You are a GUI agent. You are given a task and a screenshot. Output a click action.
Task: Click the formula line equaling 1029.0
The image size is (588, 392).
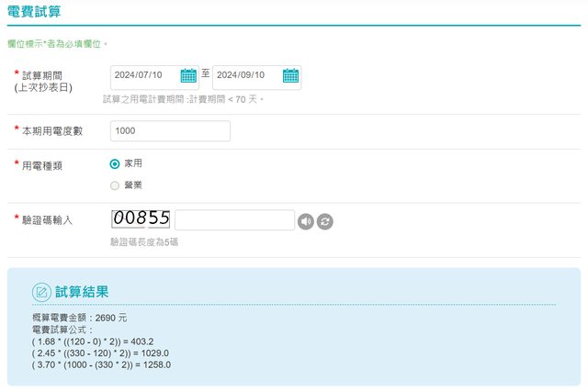pyautogui.click(x=100, y=353)
